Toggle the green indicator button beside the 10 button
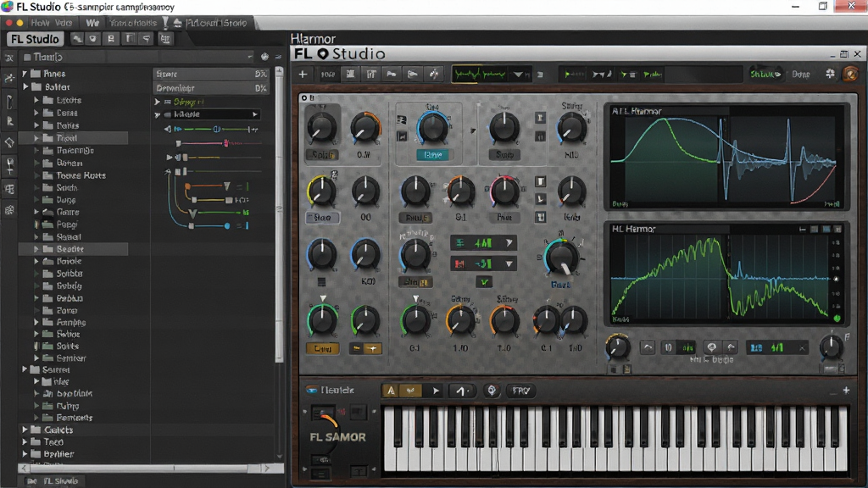The image size is (868, 488). [687, 347]
